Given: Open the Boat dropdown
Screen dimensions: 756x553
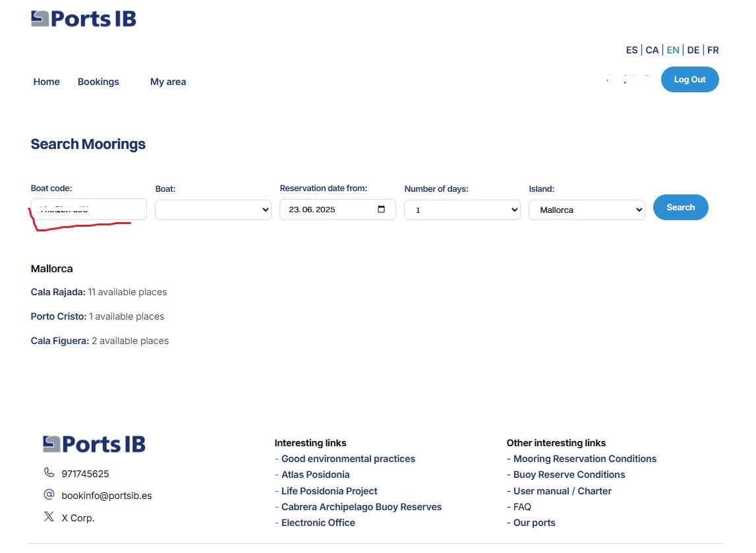Looking at the screenshot, I should [x=213, y=210].
